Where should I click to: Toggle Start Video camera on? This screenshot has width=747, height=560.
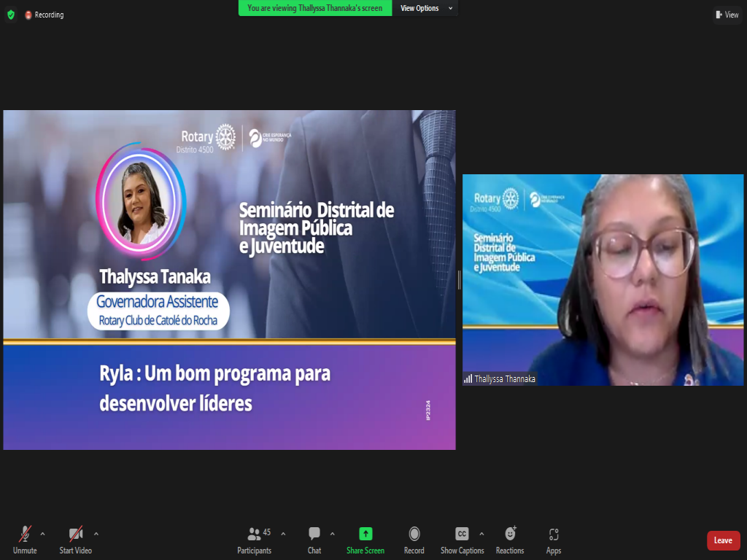[75, 534]
